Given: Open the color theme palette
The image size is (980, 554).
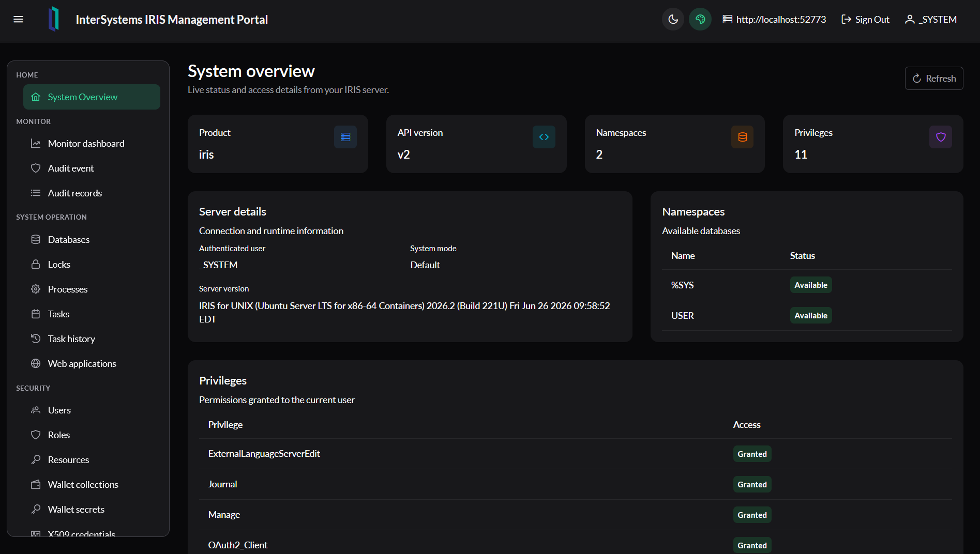Looking at the screenshot, I should (x=700, y=19).
